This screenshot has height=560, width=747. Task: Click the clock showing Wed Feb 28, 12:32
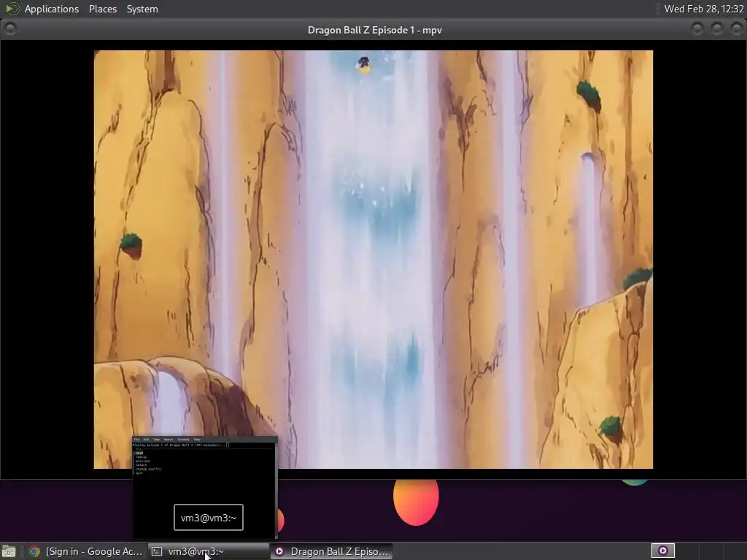[x=704, y=9]
